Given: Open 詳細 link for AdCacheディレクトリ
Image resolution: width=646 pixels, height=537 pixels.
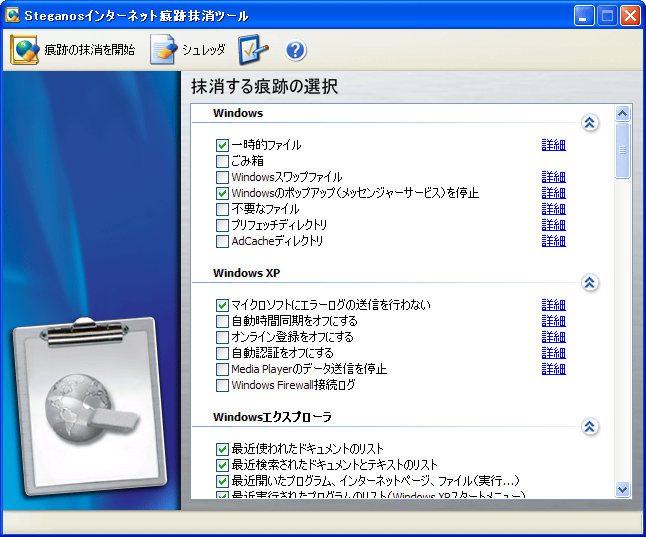Looking at the screenshot, I should (x=553, y=241).
